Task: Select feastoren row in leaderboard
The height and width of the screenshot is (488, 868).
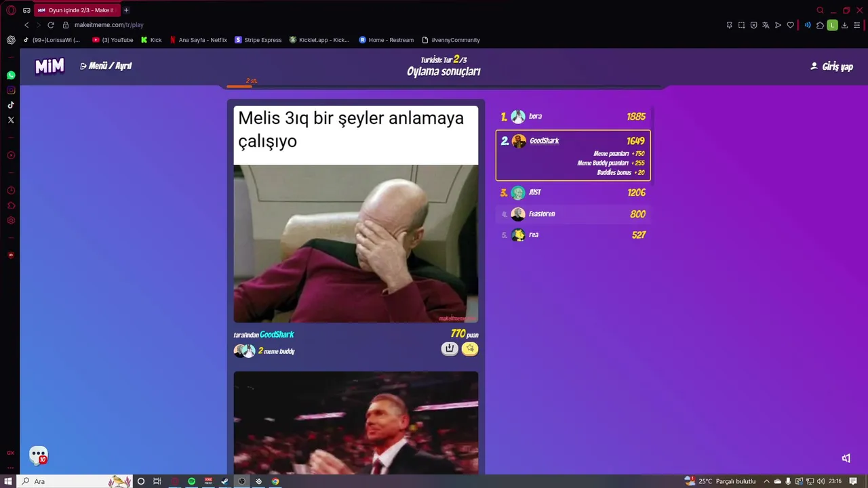Action: point(573,214)
